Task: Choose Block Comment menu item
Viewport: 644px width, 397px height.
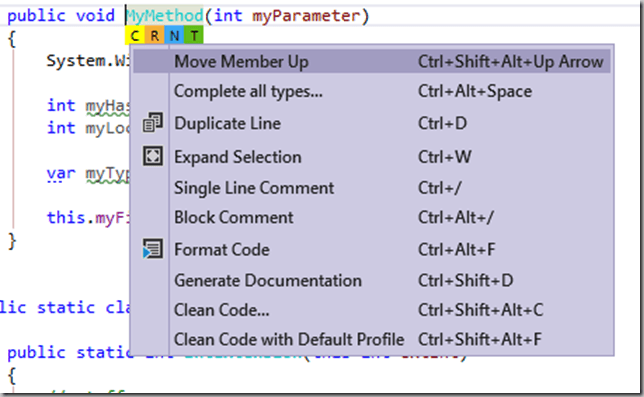Action: point(372,218)
